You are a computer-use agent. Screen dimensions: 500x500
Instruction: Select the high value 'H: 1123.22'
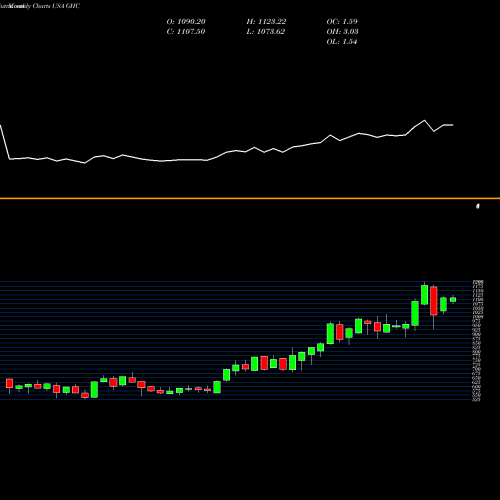click(266, 22)
